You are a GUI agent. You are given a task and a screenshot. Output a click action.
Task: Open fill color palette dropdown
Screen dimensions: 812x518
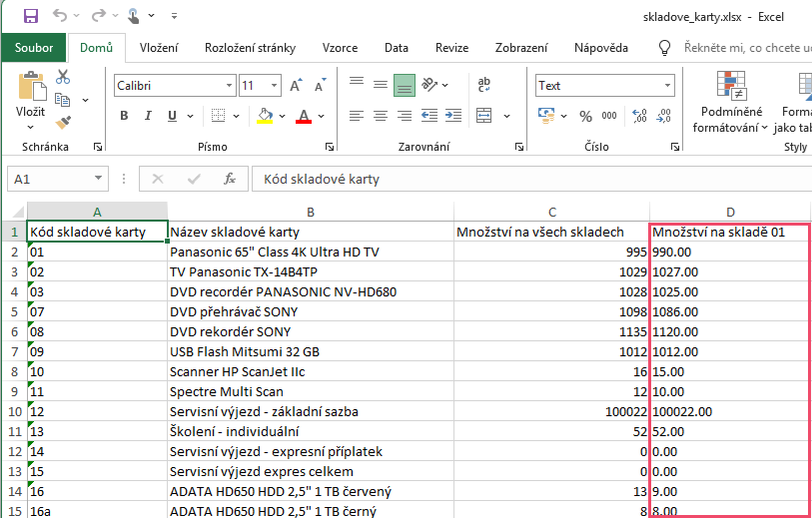283,116
